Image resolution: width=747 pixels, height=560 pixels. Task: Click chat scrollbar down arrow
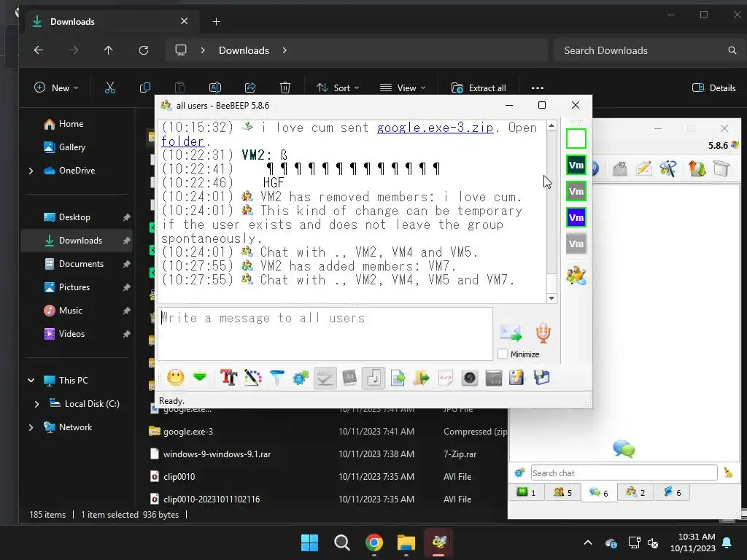pos(551,298)
